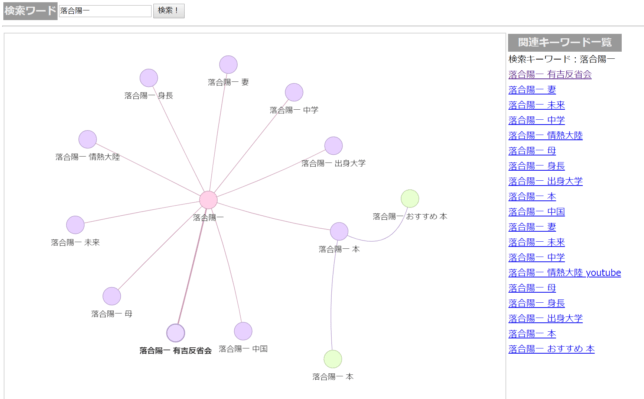Select the highlighted 落合陽一 有吉反省会 node
644x399 pixels.
175,333
